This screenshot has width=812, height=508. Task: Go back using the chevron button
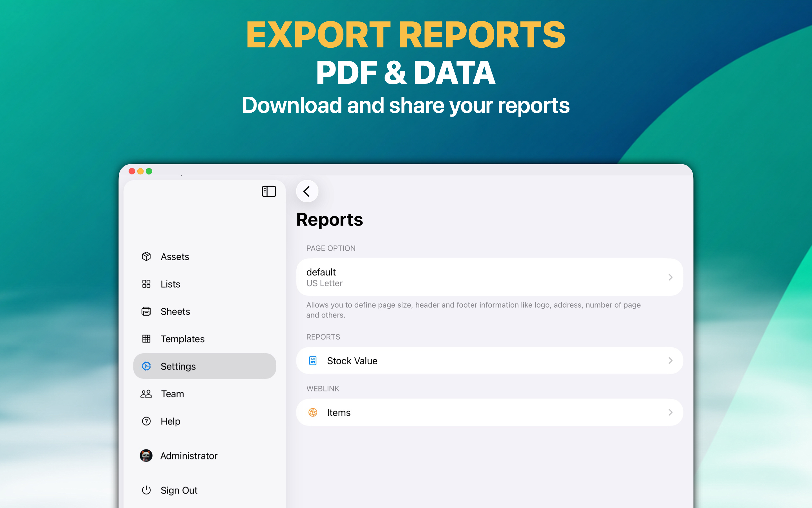coord(307,191)
